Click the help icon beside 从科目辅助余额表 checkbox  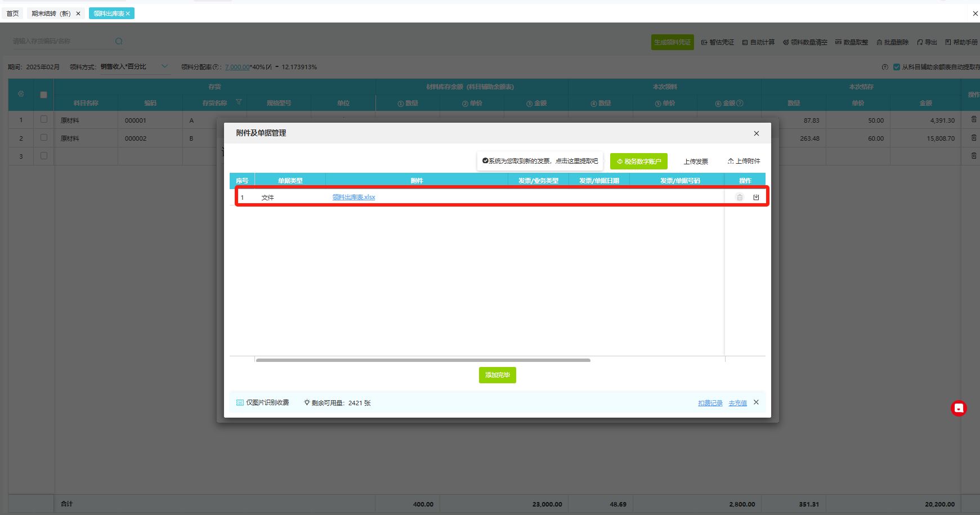coord(885,67)
